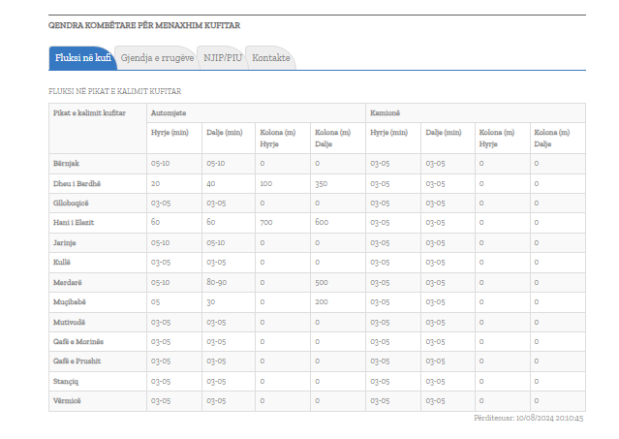Click Merdarë exit time 80-90
This screenshot has height=439, width=619.
[x=216, y=282]
